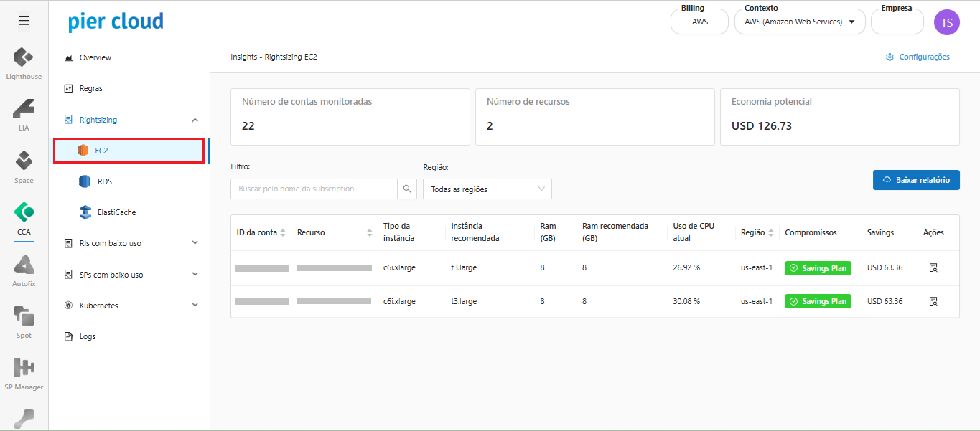The image size is (980, 431).
Task: Select RDS under Rightsizing
Action: (104, 181)
